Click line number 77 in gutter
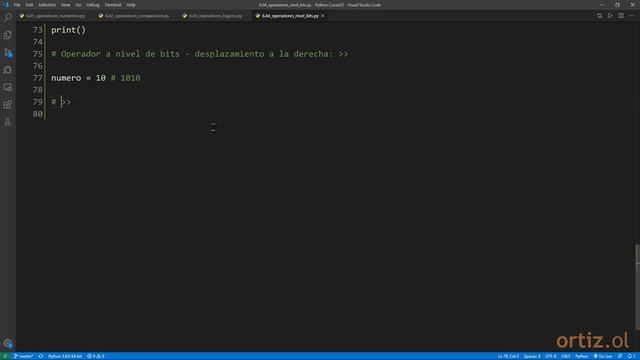The width and height of the screenshot is (640, 360). point(38,78)
